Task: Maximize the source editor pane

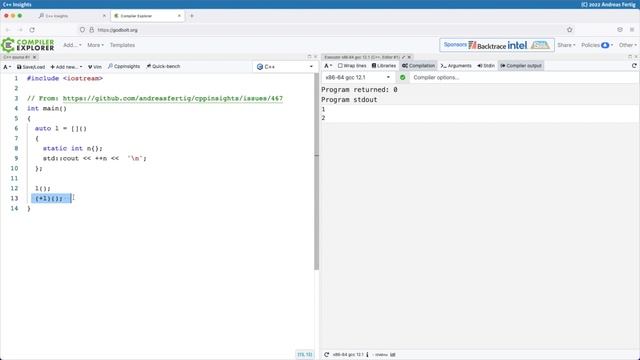Action: point(309,57)
